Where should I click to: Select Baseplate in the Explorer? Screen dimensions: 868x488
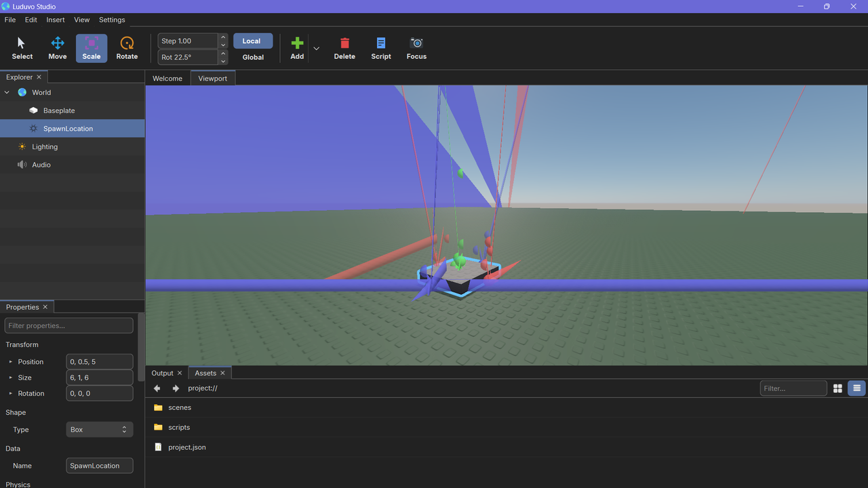tap(73, 110)
